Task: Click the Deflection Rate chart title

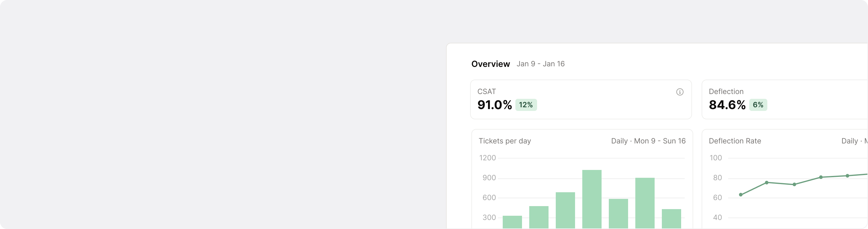Action: click(x=734, y=141)
